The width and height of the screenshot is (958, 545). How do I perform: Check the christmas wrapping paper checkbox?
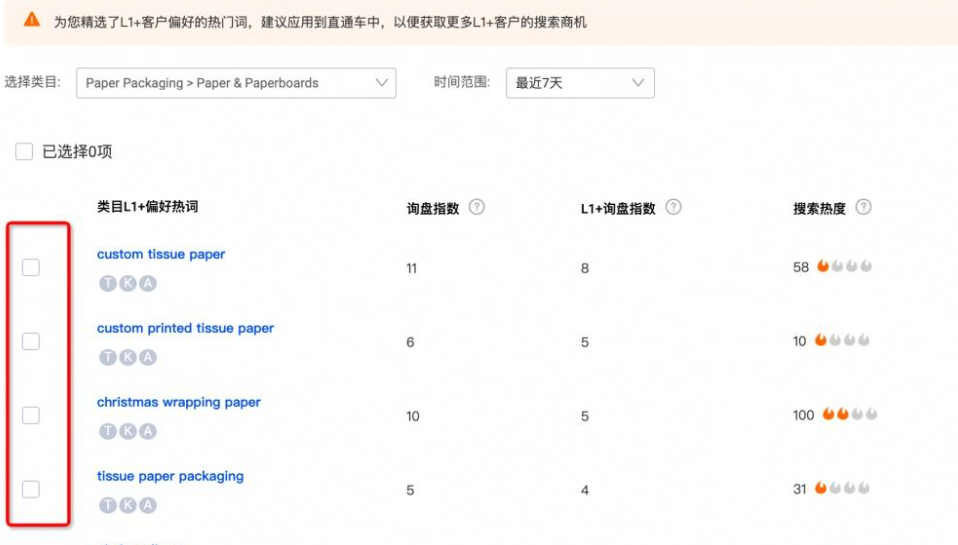click(31, 415)
